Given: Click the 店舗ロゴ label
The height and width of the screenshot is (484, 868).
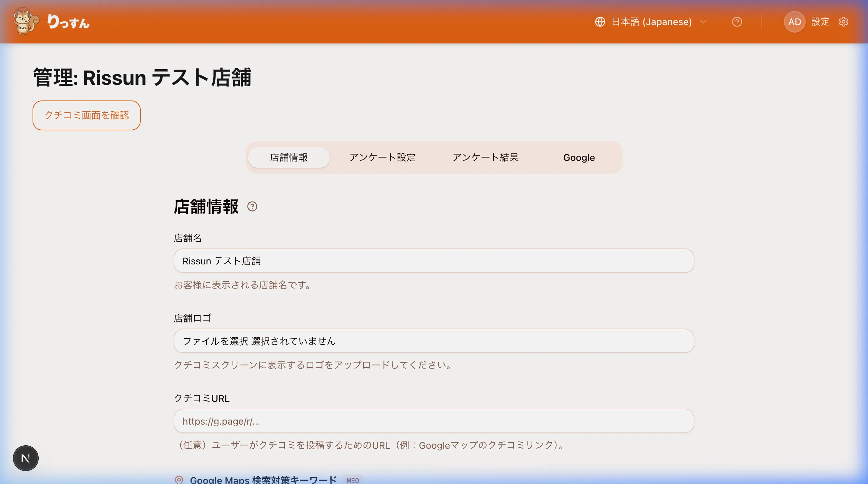Looking at the screenshot, I should pos(193,318).
